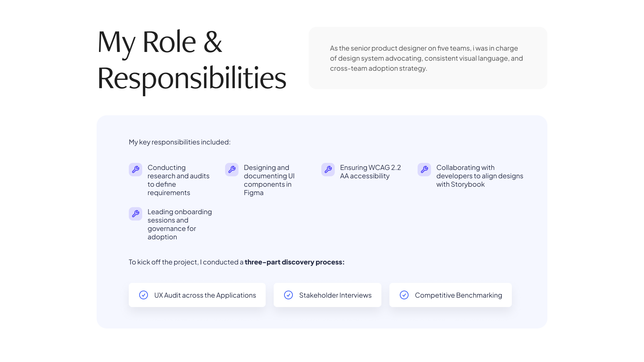The width and height of the screenshot is (644, 362).
Task: Click the check circle icon for Stakeholder Interviews
Action: click(x=288, y=295)
